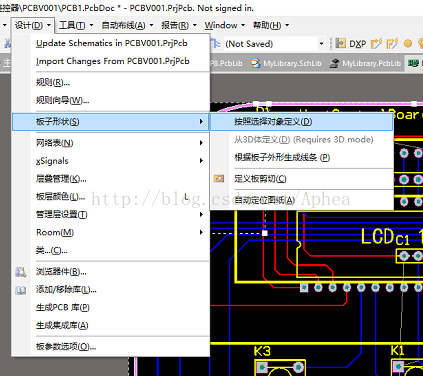Image resolution: width=423 pixels, height=376 pixels.
Task: Open the (Not Saved) combo box dropdown
Action: (x=321, y=44)
